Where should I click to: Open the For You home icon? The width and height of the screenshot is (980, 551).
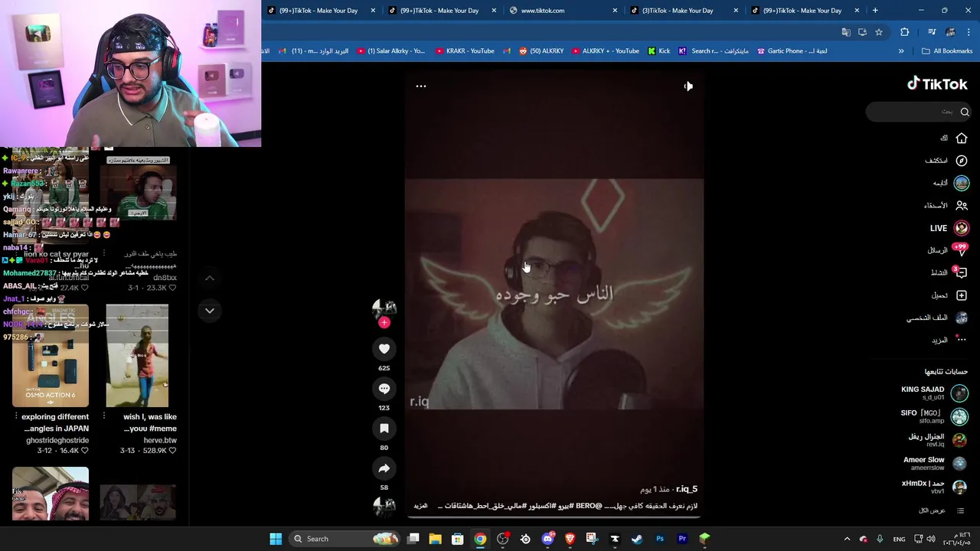[962, 138]
